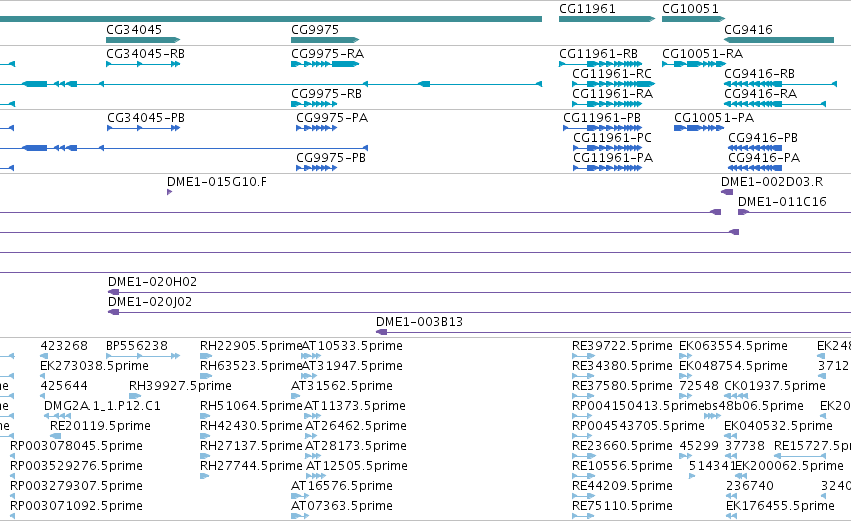Open EST RE75110.5prime
The height and width of the screenshot is (521, 851).
point(583,516)
